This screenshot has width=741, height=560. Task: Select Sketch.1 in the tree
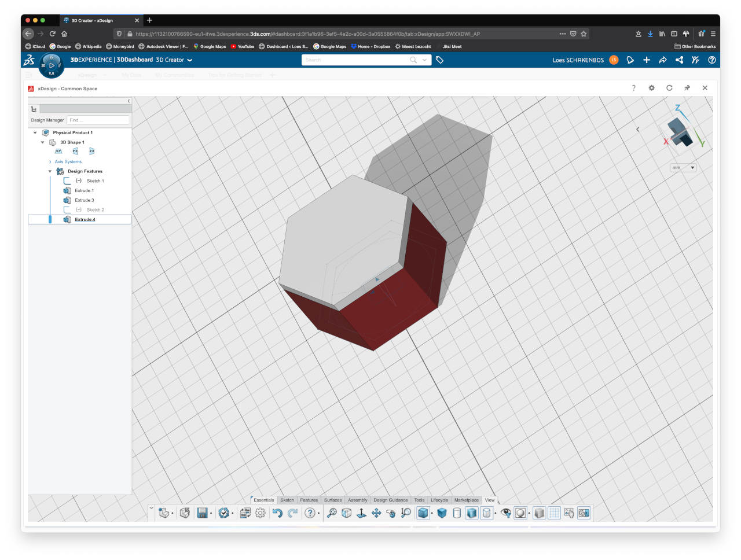pyautogui.click(x=96, y=181)
